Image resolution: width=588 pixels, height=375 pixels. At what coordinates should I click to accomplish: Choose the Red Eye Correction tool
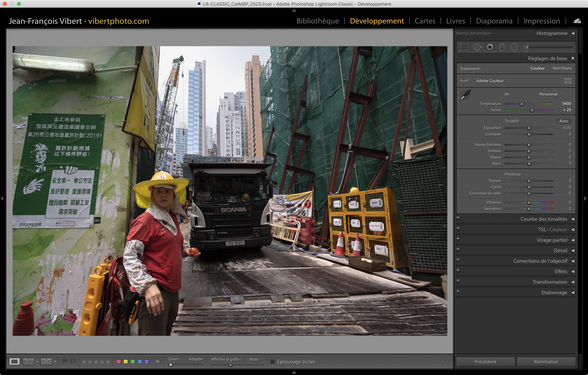coord(490,47)
